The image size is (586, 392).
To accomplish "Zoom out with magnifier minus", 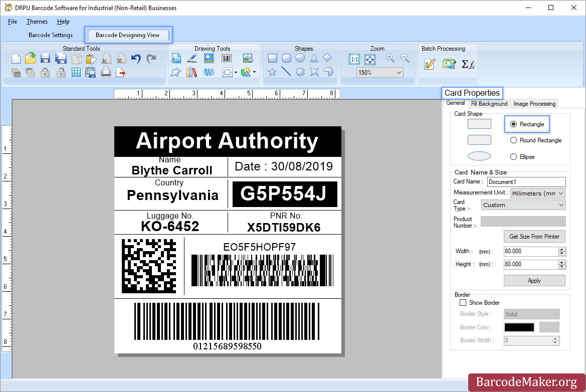I will (x=405, y=58).
